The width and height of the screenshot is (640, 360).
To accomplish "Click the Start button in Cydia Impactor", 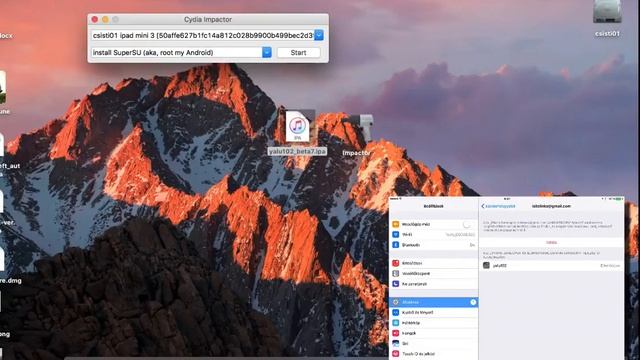I will pyautogui.click(x=298, y=53).
